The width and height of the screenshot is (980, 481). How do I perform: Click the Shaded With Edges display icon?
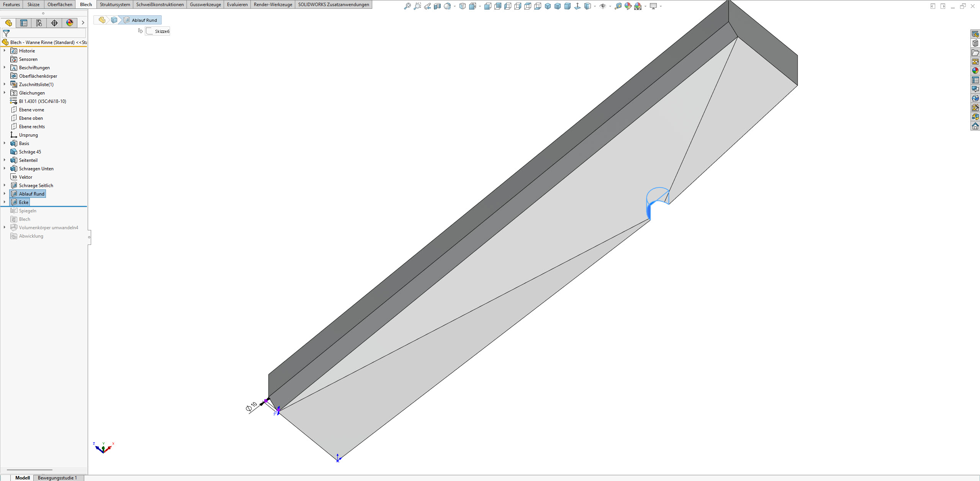point(587,6)
